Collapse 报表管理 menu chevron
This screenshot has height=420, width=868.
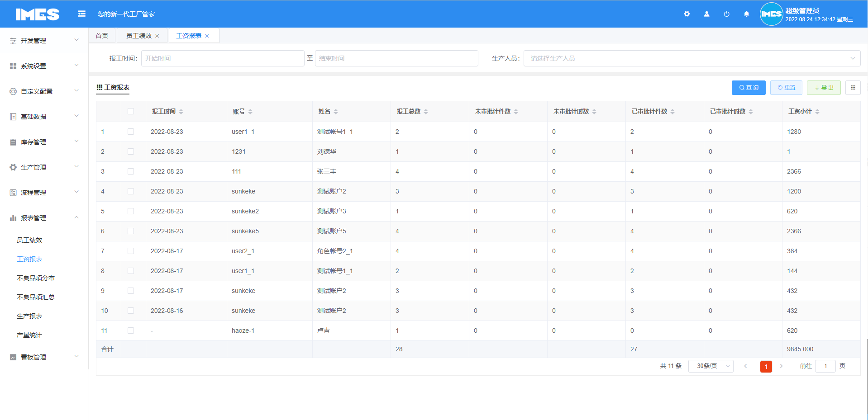[x=76, y=217]
